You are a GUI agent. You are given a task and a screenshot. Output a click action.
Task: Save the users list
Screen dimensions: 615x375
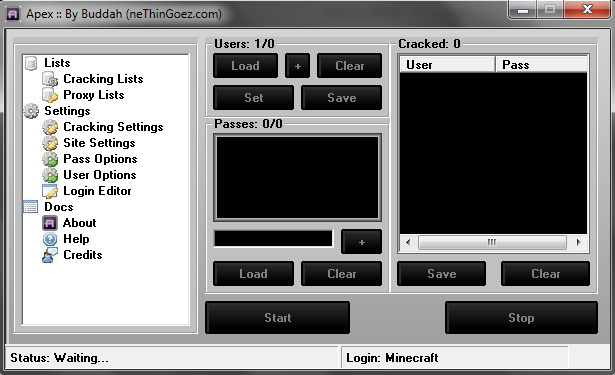coord(342,98)
